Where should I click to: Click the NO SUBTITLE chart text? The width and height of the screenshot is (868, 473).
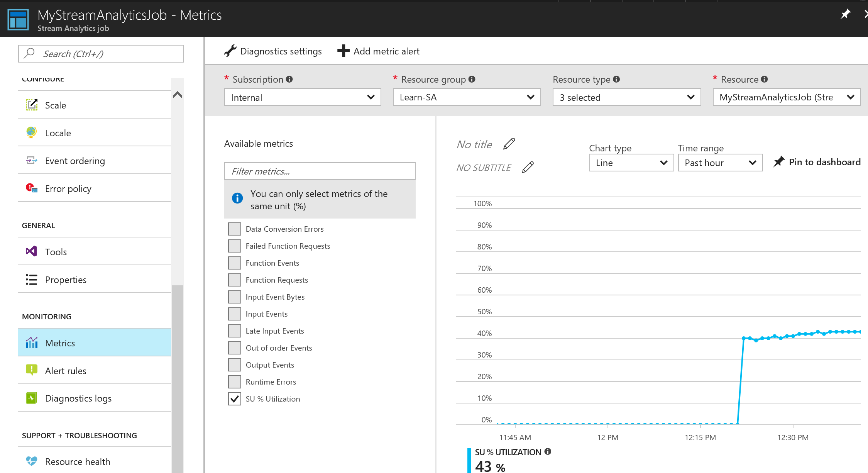[483, 168]
